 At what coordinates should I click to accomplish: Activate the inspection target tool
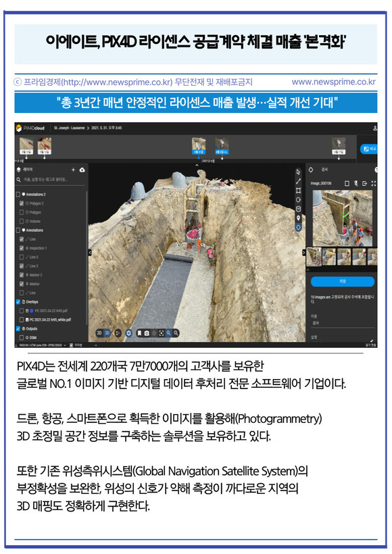(x=298, y=228)
